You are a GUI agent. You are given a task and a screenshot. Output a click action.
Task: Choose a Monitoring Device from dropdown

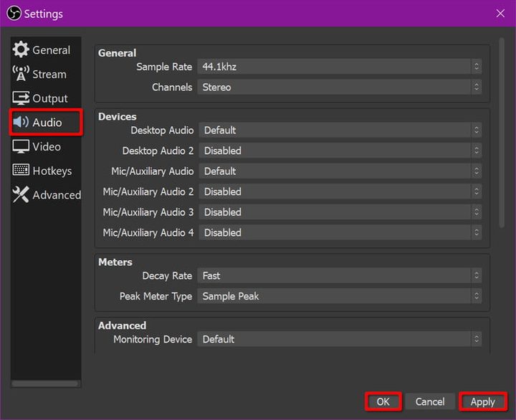[x=340, y=340]
